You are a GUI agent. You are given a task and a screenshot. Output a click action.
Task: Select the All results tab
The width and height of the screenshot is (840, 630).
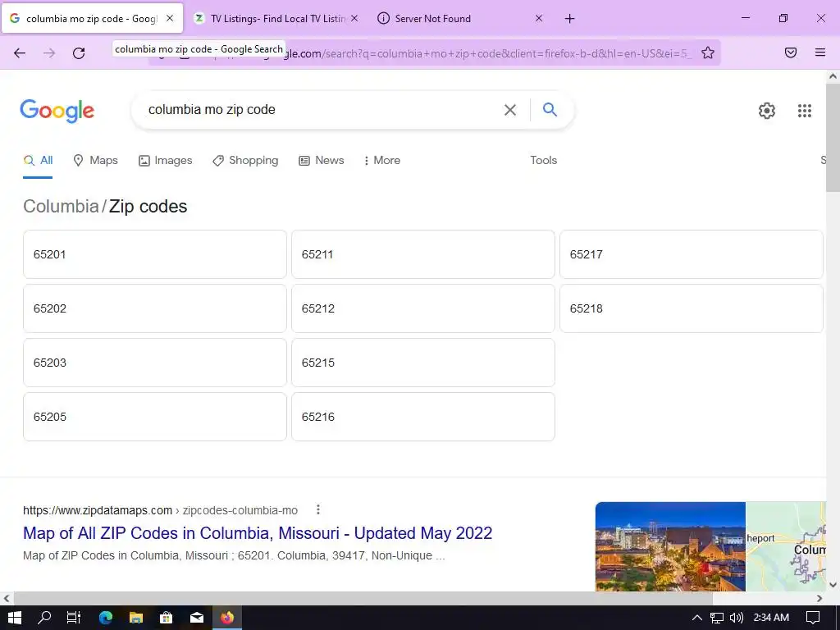(38, 160)
